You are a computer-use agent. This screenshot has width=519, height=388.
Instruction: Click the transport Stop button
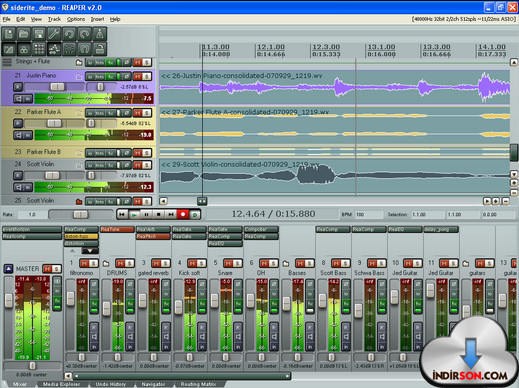tap(158, 214)
